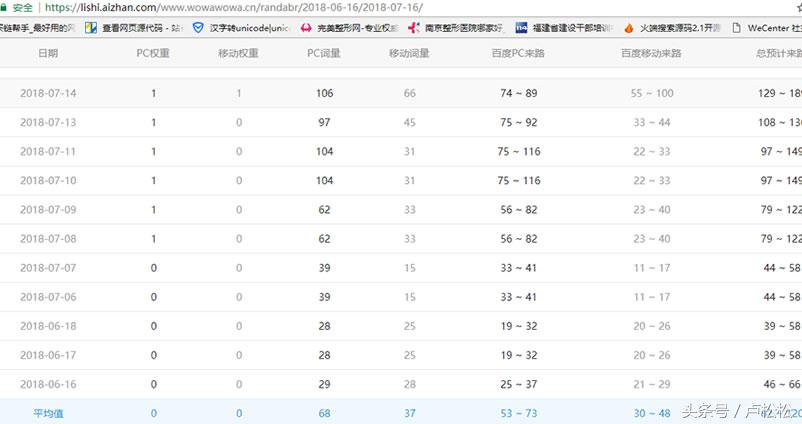Open the 查看网页源代码 bookmark icon
802x424 pixels.
[92, 27]
